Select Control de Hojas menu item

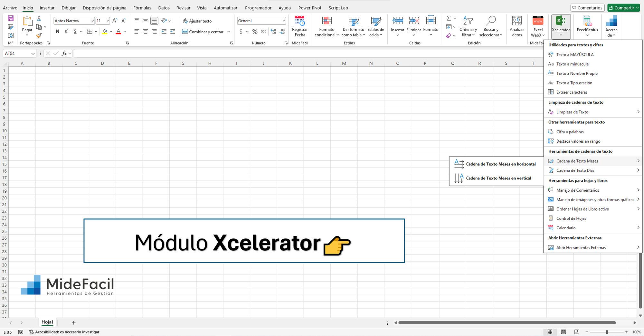(x=593, y=218)
